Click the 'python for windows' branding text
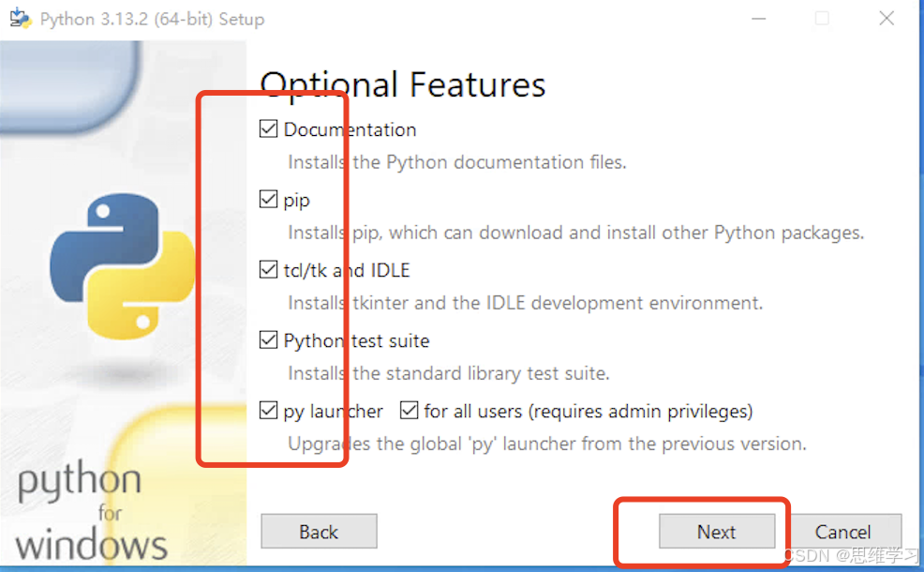Image resolution: width=924 pixels, height=572 pixels. pyautogui.click(x=92, y=511)
